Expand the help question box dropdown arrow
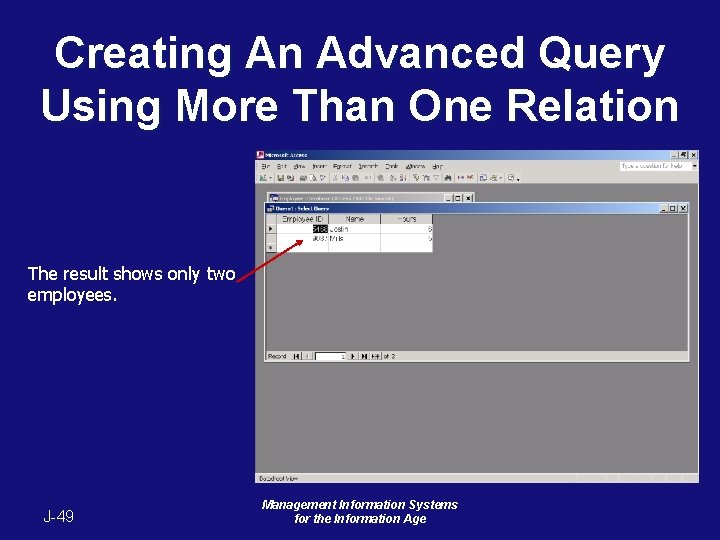720x540 pixels. coord(695,166)
